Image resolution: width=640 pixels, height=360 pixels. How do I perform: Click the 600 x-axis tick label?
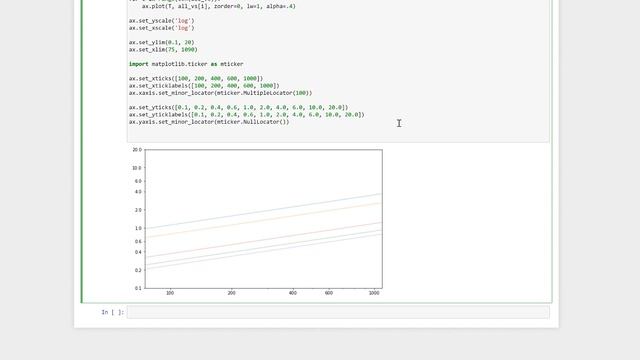click(329, 293)
